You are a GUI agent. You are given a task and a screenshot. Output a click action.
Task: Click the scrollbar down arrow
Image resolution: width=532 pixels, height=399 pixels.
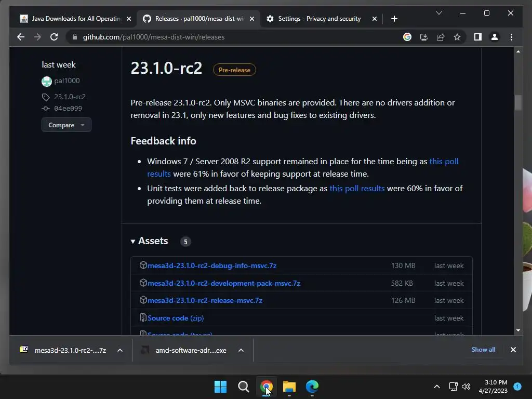click(518, 330)
